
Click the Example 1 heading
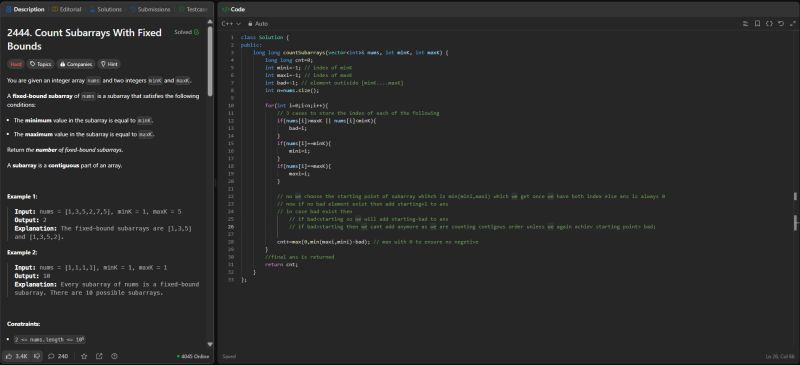(22, 197)
